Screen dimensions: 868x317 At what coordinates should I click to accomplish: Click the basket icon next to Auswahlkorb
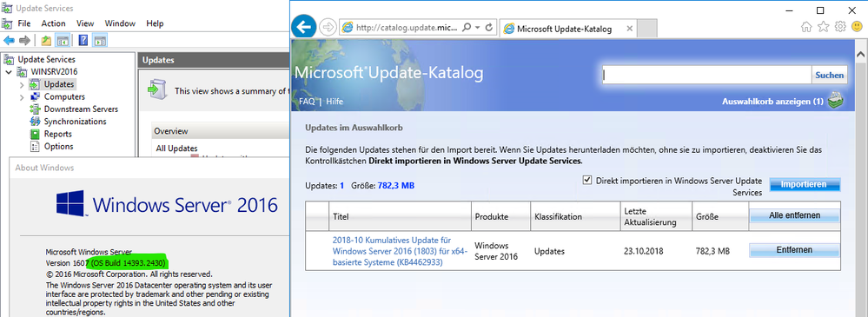(x=836, y=101)
